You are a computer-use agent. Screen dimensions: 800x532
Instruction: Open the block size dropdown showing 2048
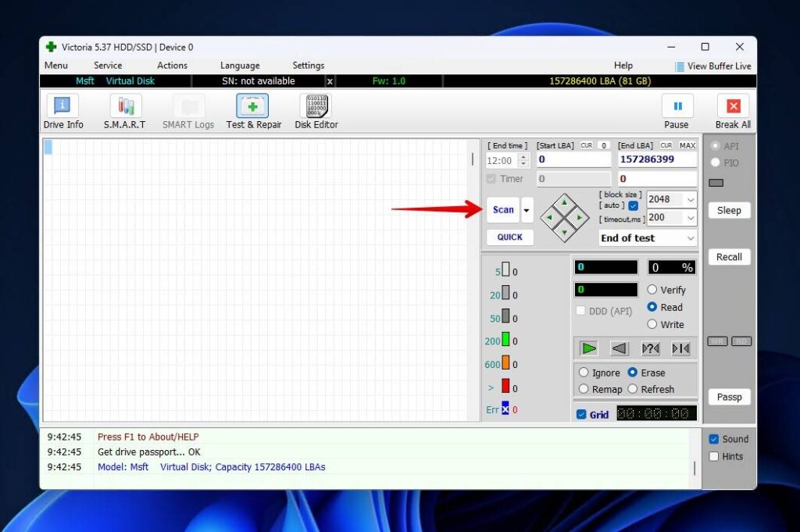[x=670, y=199]
